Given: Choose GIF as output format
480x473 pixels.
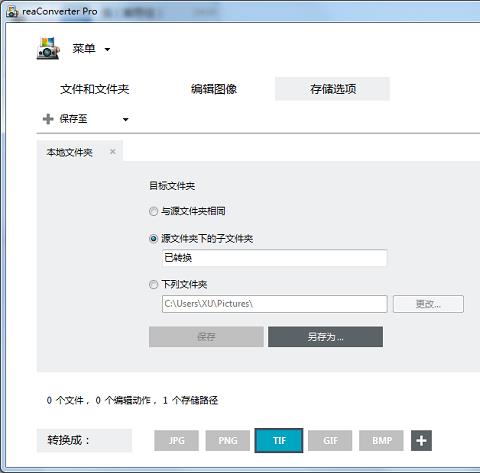Looking at the screenshot, I should (x=330, y=440).
